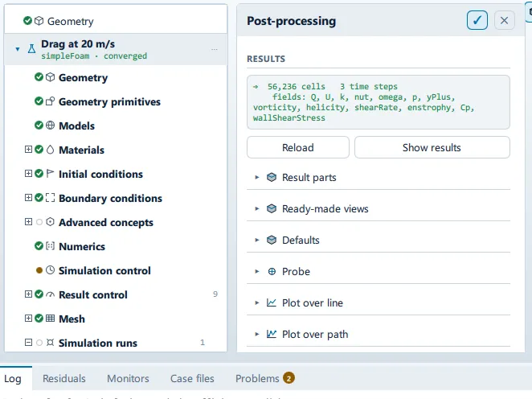The image size is (532, 399).
Task: Click the Result parts cube icon
Action: coord(272,177)
